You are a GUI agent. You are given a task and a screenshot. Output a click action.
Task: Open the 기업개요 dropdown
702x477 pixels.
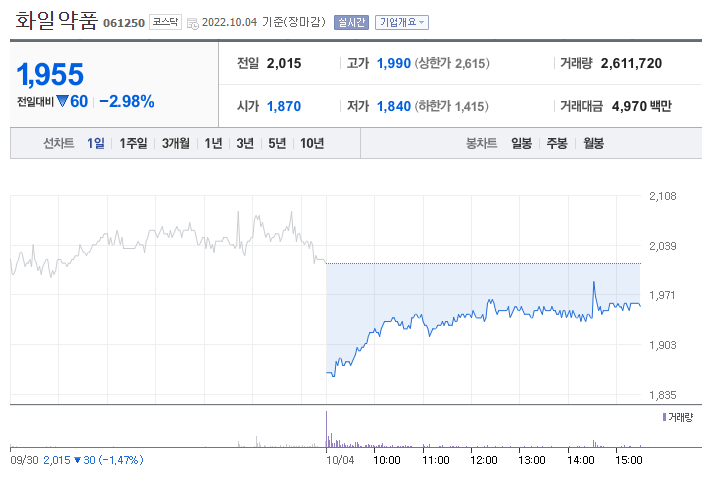(402, 22)
